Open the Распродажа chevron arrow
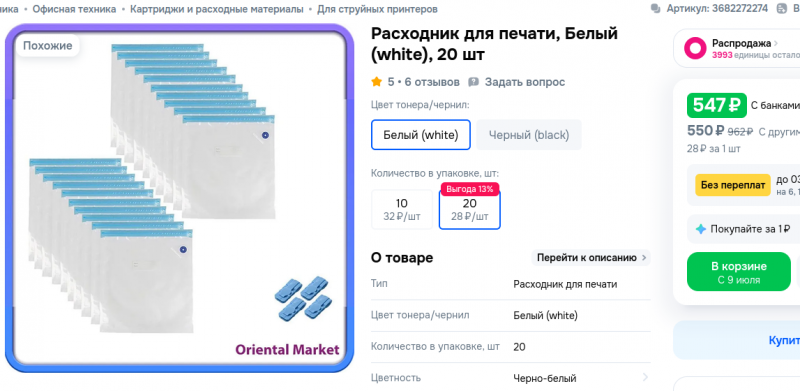This screenshot has width=800, height=391. (x=776, y=43)
